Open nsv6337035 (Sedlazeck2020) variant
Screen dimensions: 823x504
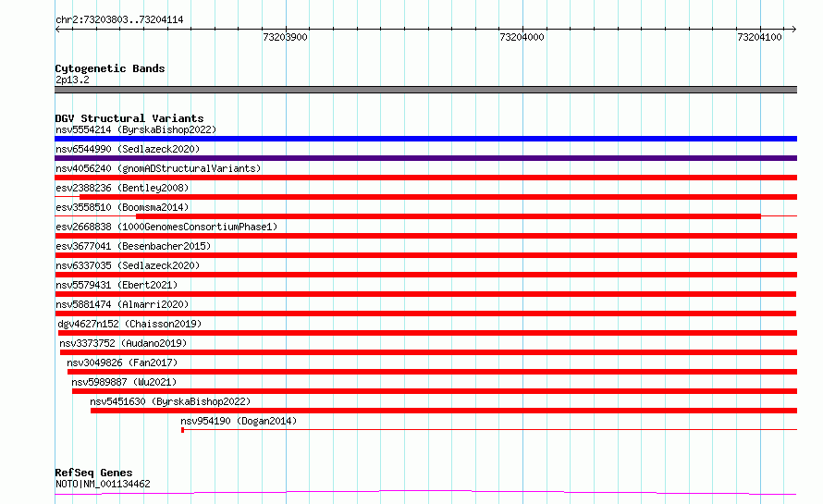point(128,265)
